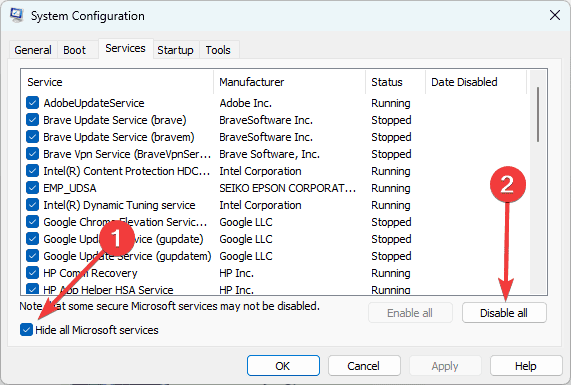
Task: Click Stopped status of Brave Vpn Service
Action: 391,154
